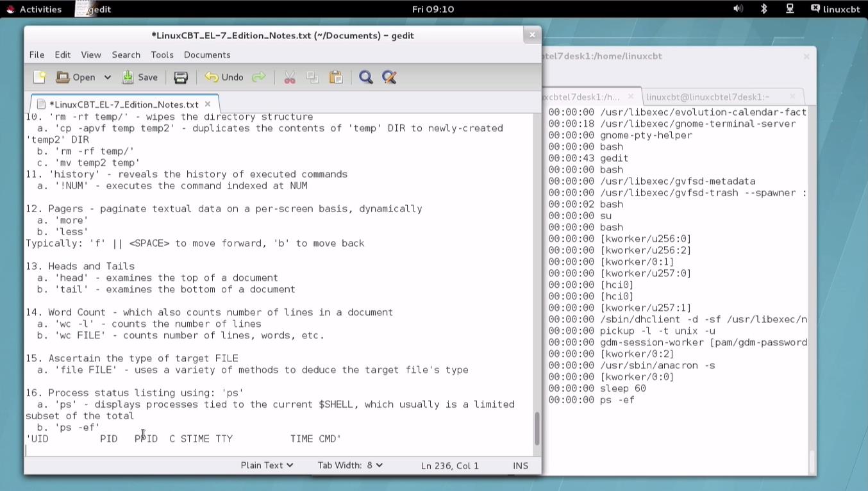Image resolution: width=868 pixels, height=491 pixels.
Task: Paste from clipboard icon
Action: (336, 77)
